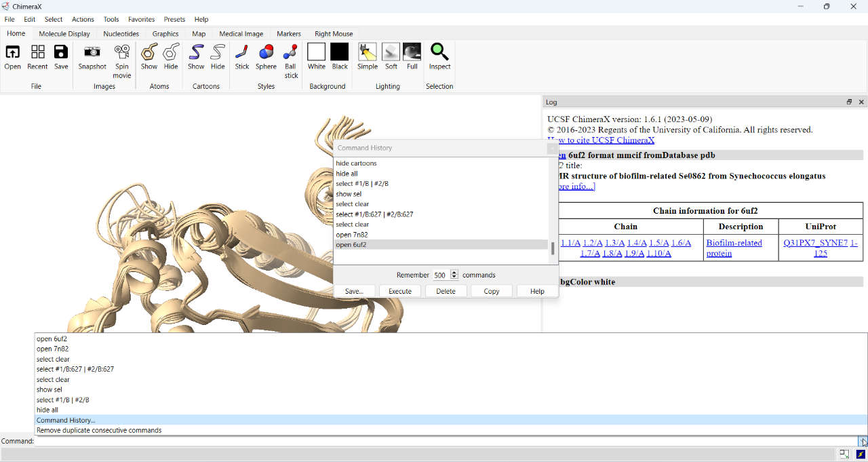Show atoms using the Atoms Show icon

pos(149,52)
